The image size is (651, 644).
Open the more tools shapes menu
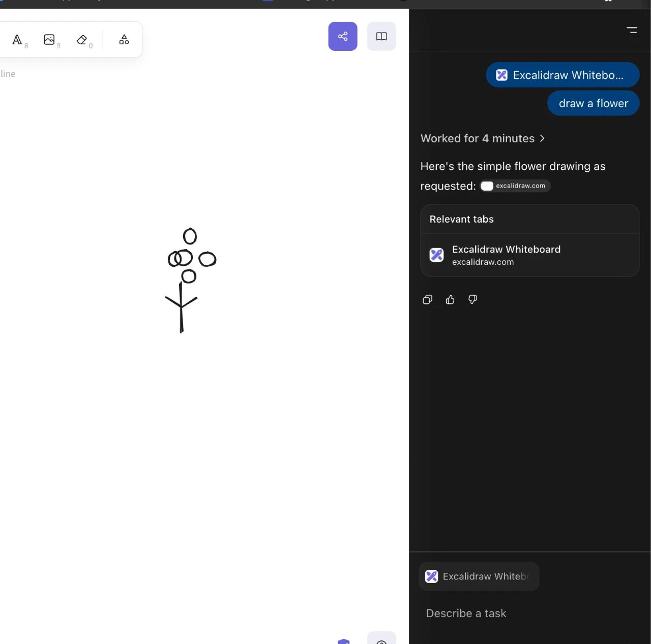[x=124, y=40]
